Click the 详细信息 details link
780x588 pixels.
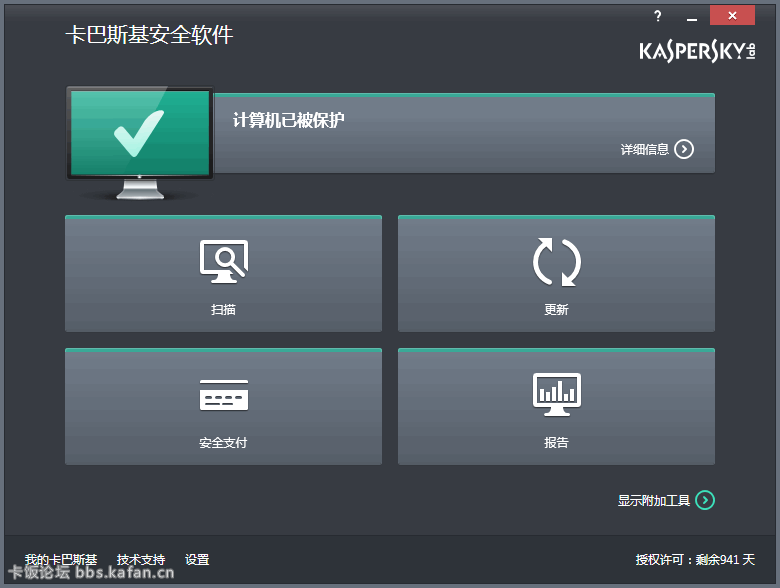(x=645, y=149)
